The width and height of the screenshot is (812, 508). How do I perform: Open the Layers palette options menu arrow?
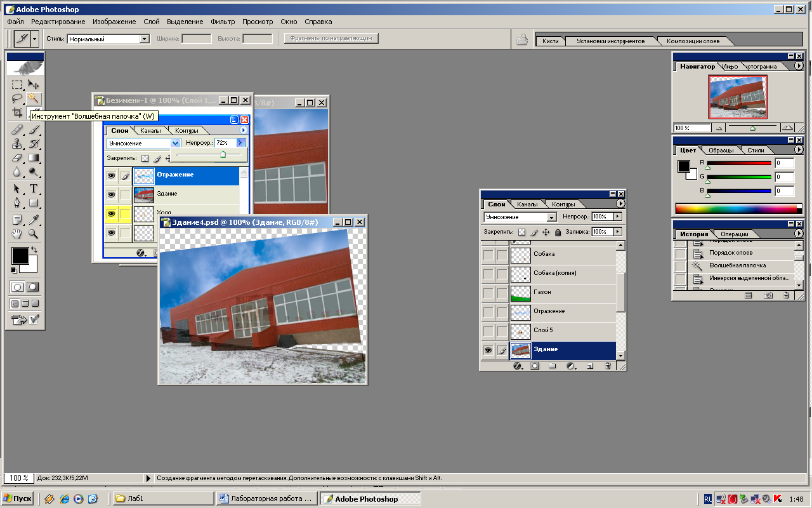(x=620, y=204)
